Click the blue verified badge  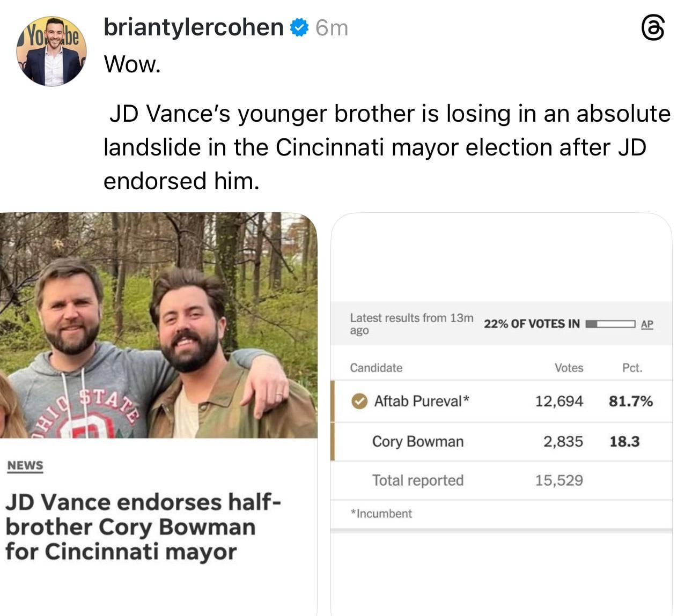pos(299,28)
